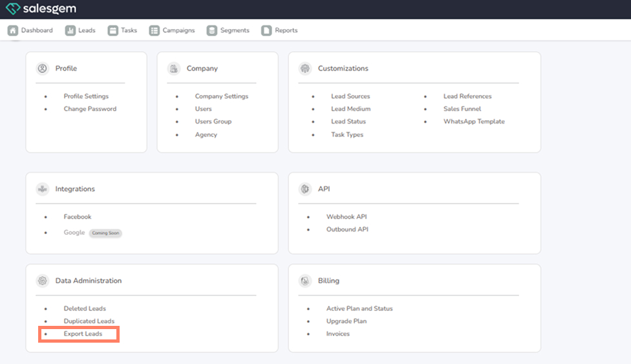View Deleted Leads list

coord(85,309)
